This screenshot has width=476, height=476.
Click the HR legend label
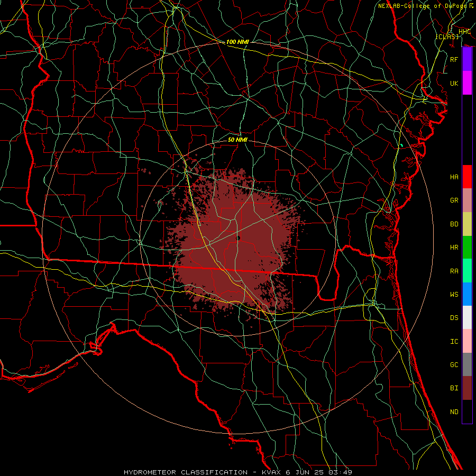point(454,247)
